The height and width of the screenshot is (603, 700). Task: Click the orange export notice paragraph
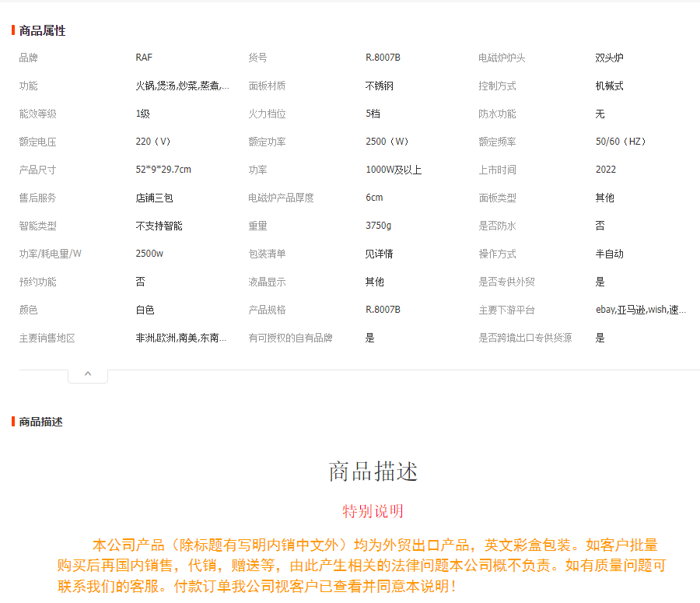point(362,566)
